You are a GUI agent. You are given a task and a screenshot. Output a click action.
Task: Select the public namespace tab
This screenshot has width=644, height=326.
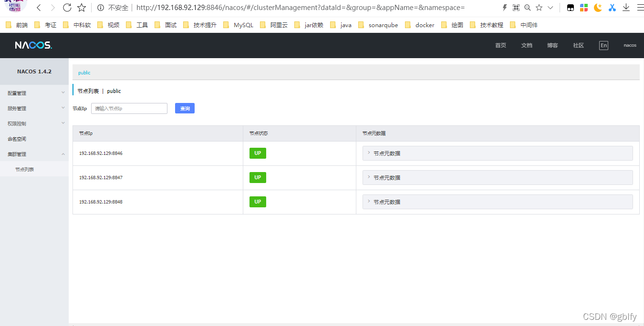coord(84,72)
